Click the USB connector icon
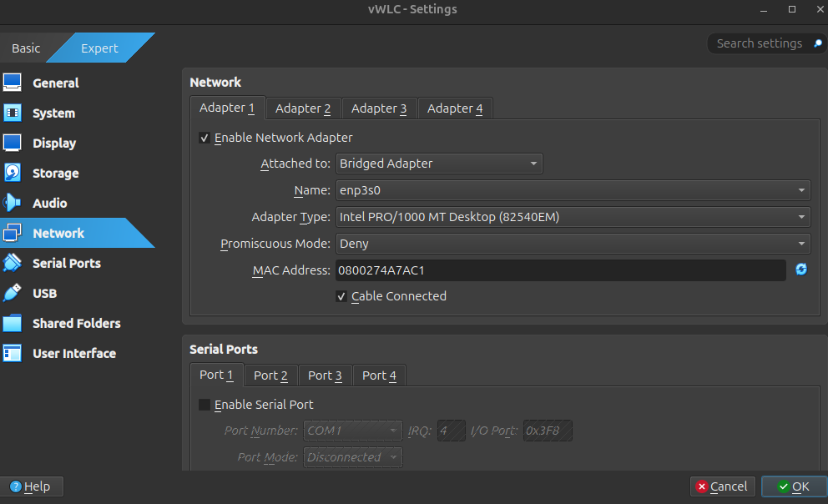This screenshot has height=504, width=828. tap(13, 293)
